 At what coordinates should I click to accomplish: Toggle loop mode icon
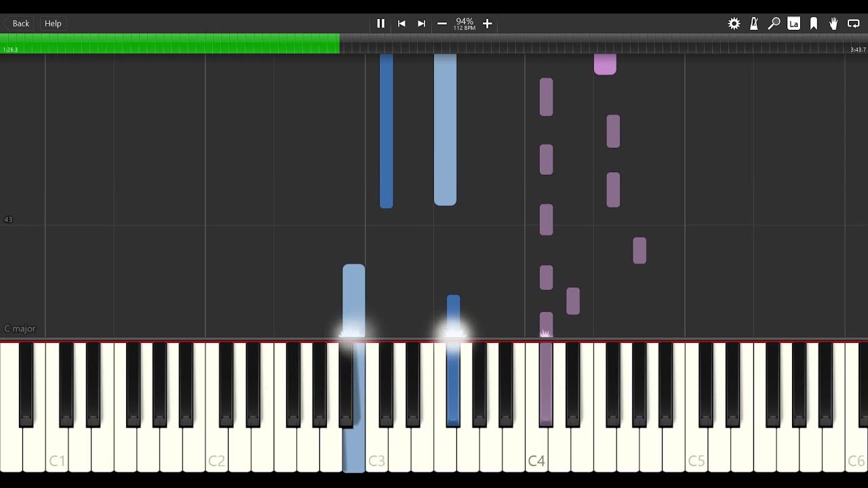click(854, 24)
